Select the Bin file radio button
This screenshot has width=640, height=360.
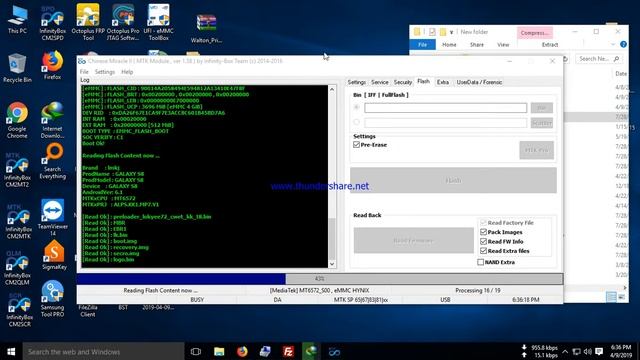coord(357,107)
